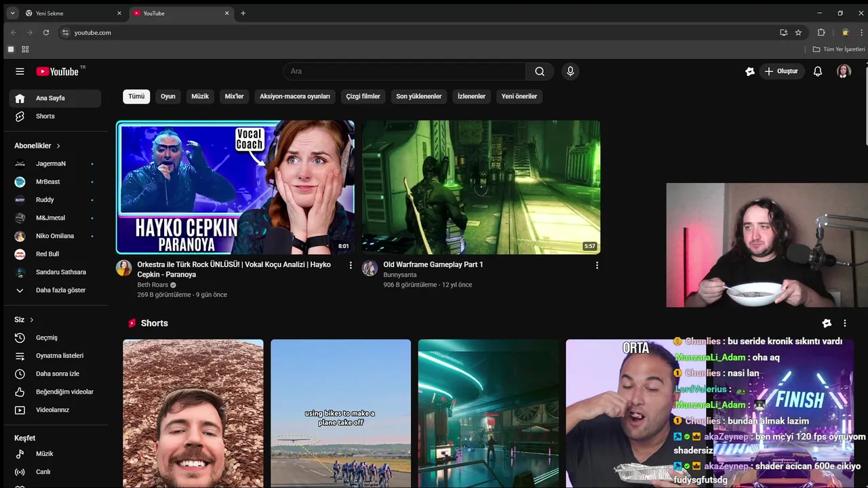Open Oynatma listeleri

tap(56, 356)
